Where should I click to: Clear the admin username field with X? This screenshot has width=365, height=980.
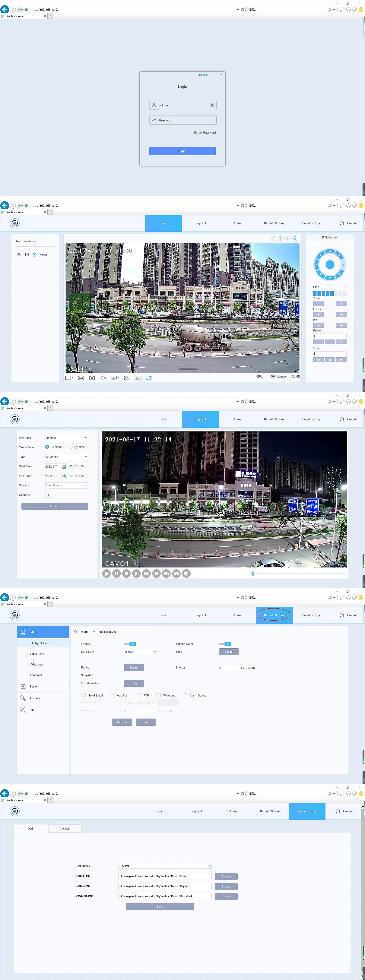(212, 105)
